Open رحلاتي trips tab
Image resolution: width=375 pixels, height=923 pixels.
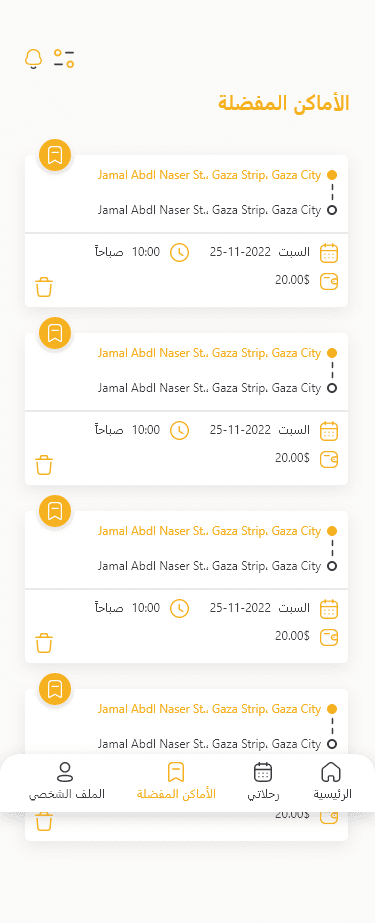(x=263, y=781)
